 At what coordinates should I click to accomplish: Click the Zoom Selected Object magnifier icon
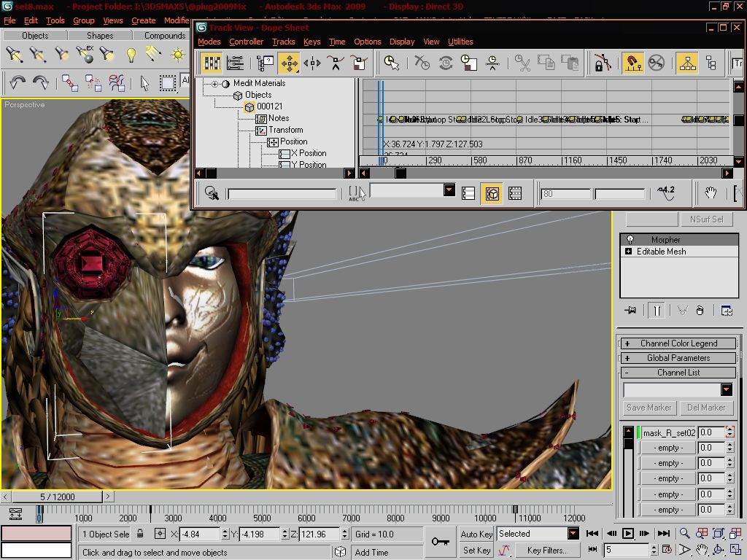[212, 192]
